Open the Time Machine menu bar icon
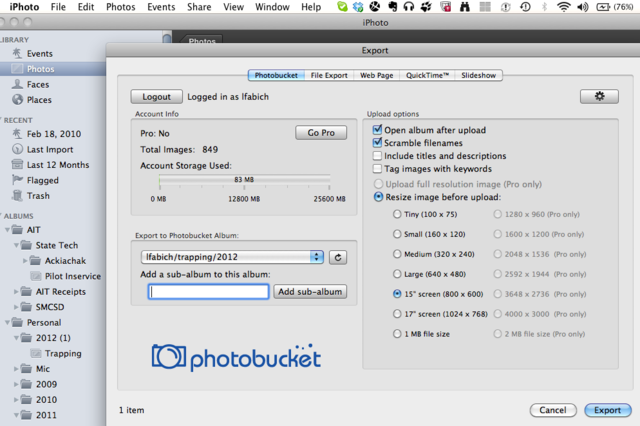640x426 pixels. 525,7
